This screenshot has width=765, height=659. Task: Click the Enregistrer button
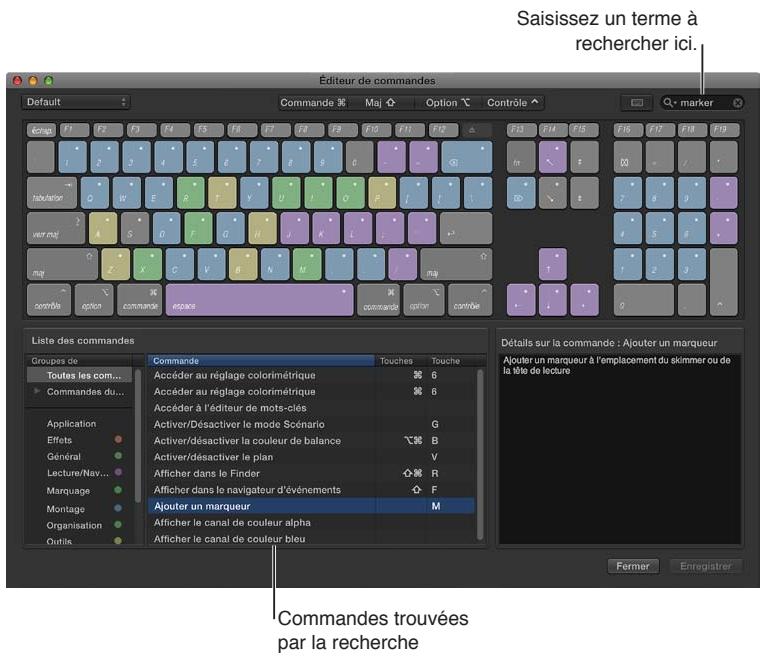click(x=705, y=566)
